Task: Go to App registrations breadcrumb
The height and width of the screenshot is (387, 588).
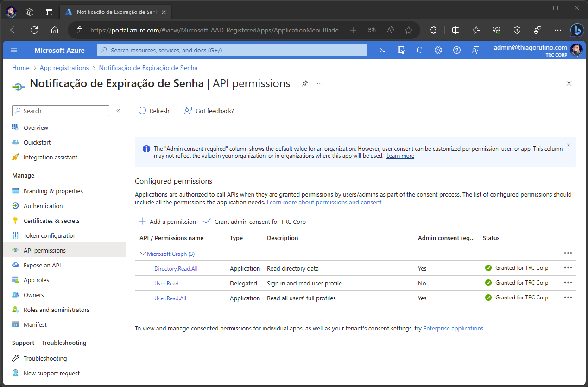Action: pos(64,68)
